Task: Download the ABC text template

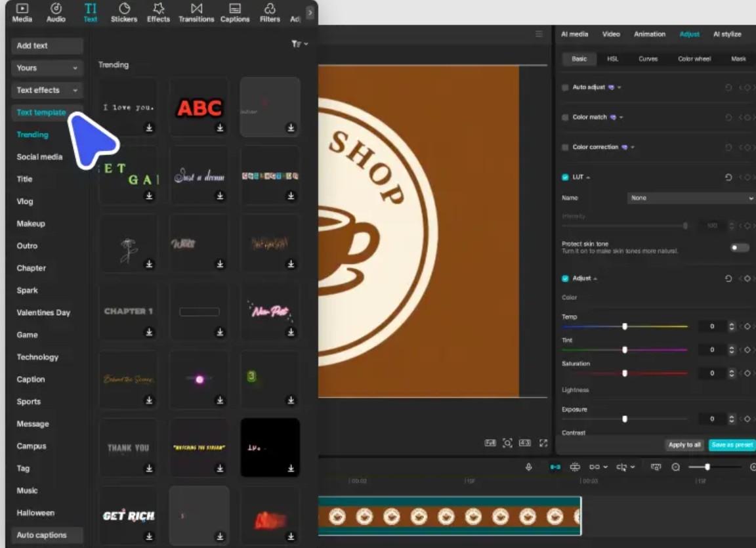Action: (220, 128)
